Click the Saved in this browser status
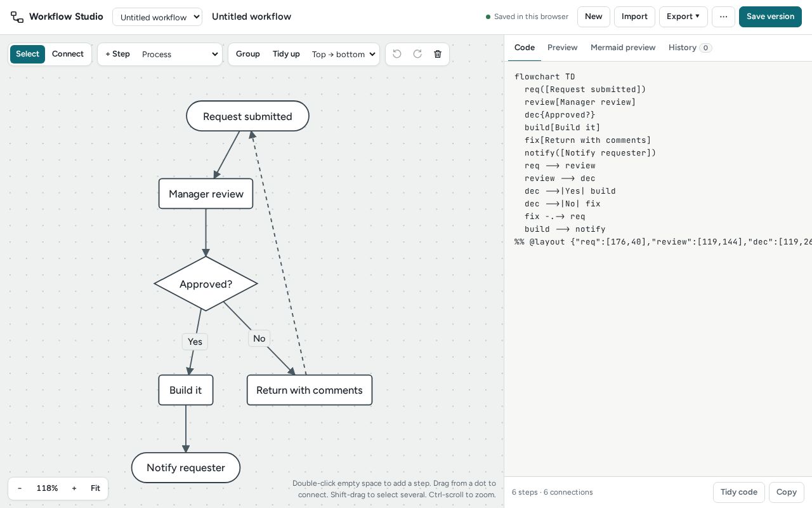This screenshot has height=508, width=812. 527,17
